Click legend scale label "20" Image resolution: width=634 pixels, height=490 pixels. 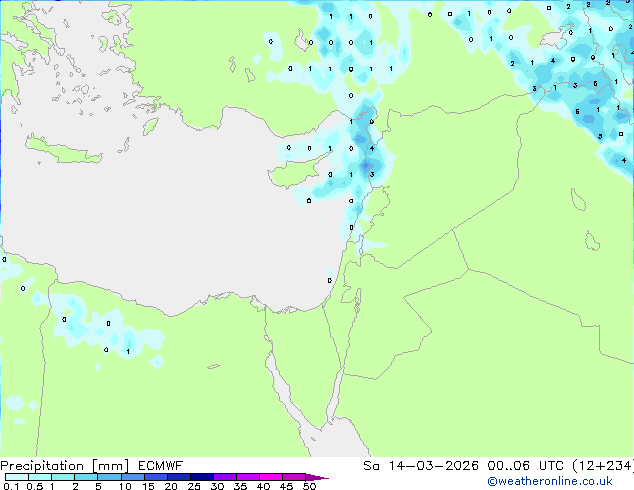click(x=171, y=486)
